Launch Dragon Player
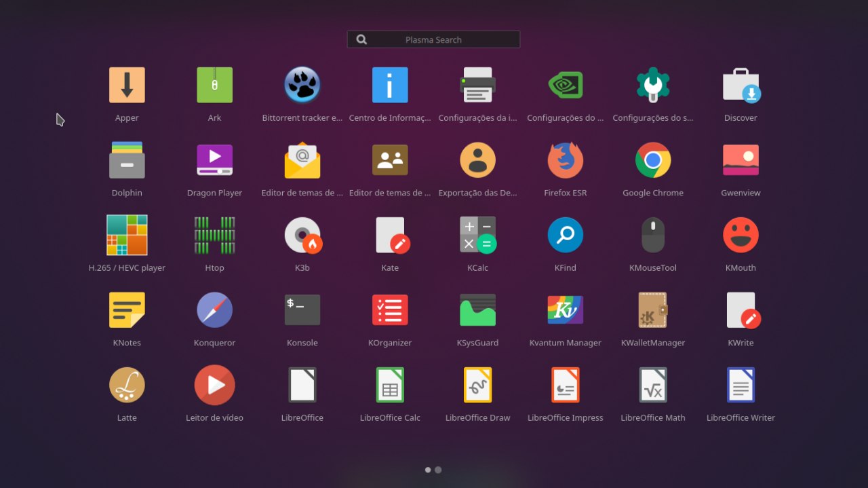Screen dimensions: 868x488 [214, 160]
